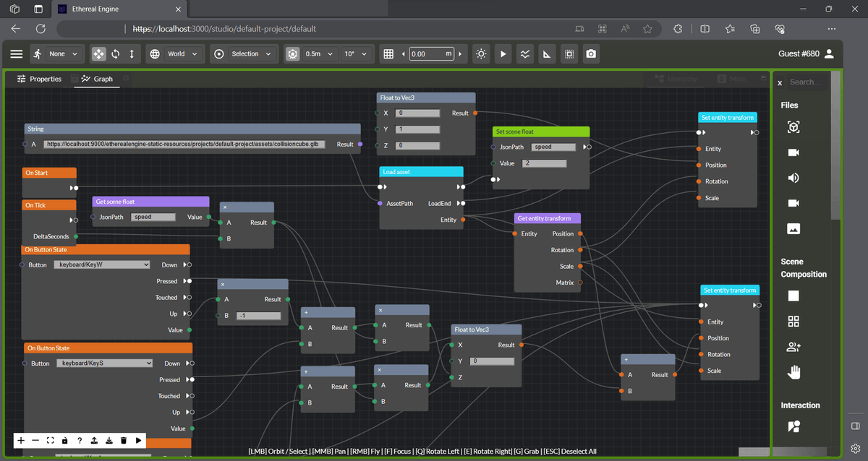This screenshot has width=868, height=461.
Task: Click the hand grab icon under Scene Composition
Action: (x=793, y=372)
